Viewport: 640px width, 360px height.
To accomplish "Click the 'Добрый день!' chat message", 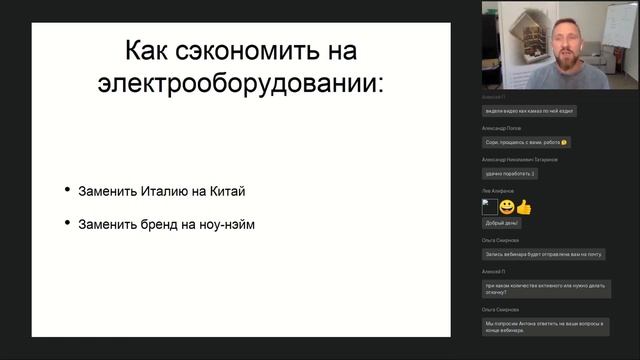I will 501,223.
